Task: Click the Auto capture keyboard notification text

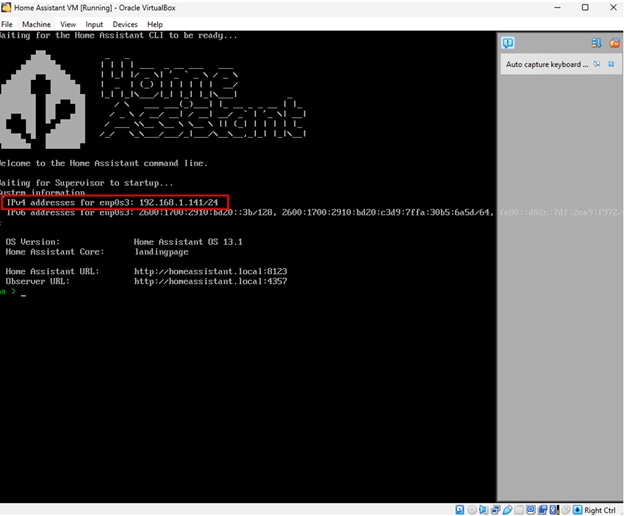Action: (547, 64)
